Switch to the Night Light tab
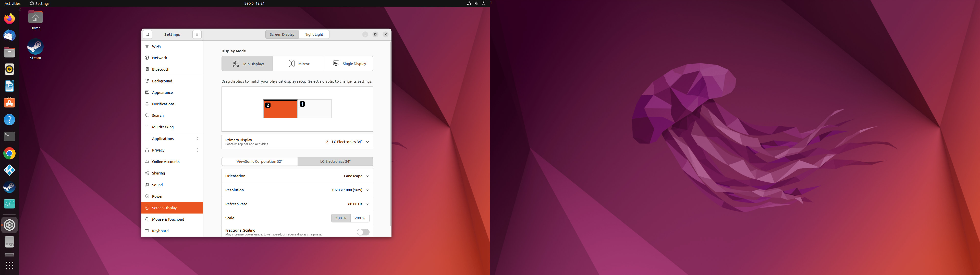Viewport: 980px width, 275px height. click(314, 34)
